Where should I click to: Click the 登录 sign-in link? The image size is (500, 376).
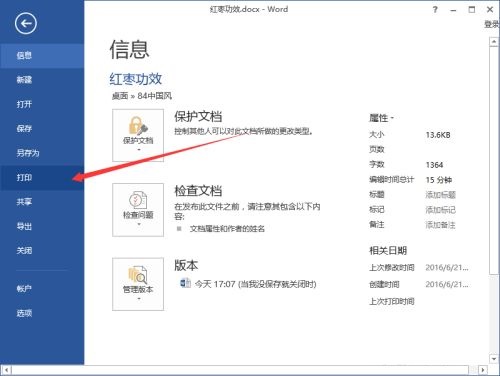[x=492, y=24]
